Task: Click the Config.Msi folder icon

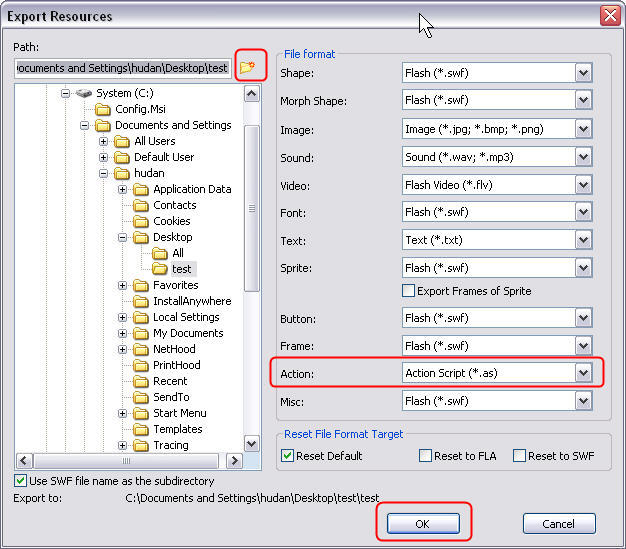Action: [x=103, y=109]
